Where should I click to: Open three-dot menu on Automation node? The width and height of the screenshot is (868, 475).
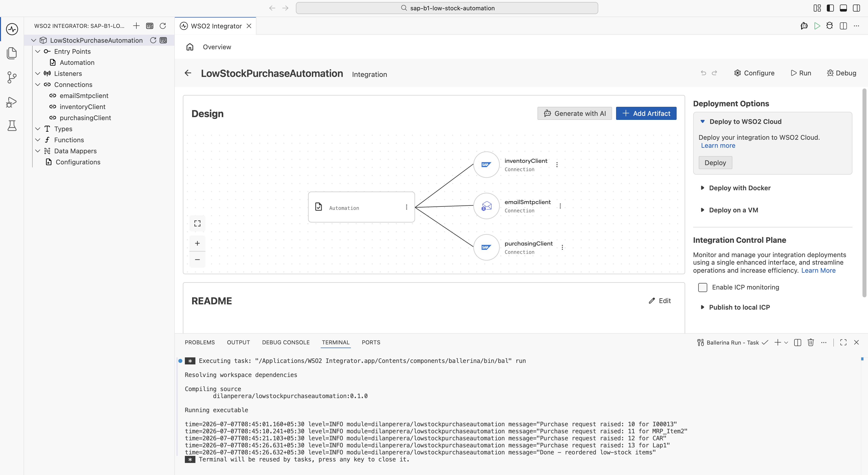point(406,207)
